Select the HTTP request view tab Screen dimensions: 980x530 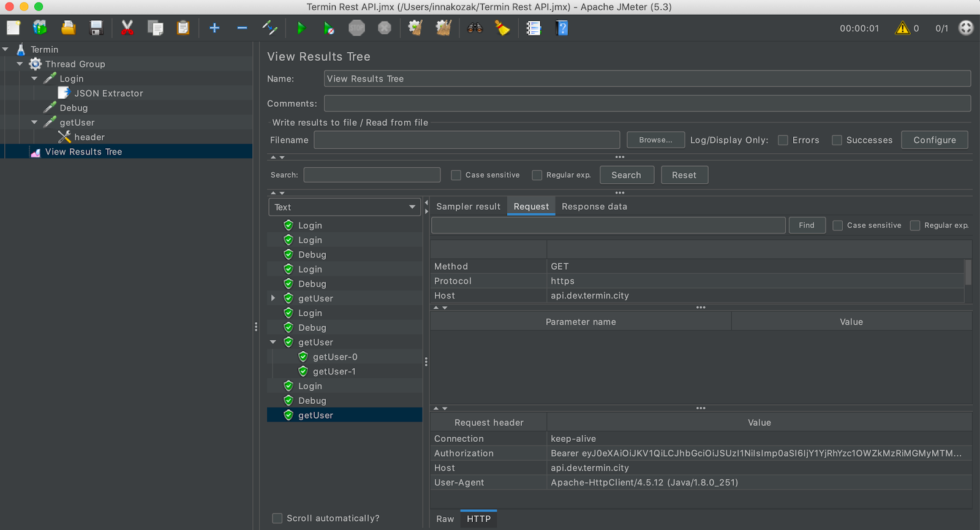pyautogui.click(x=479, y=519)
